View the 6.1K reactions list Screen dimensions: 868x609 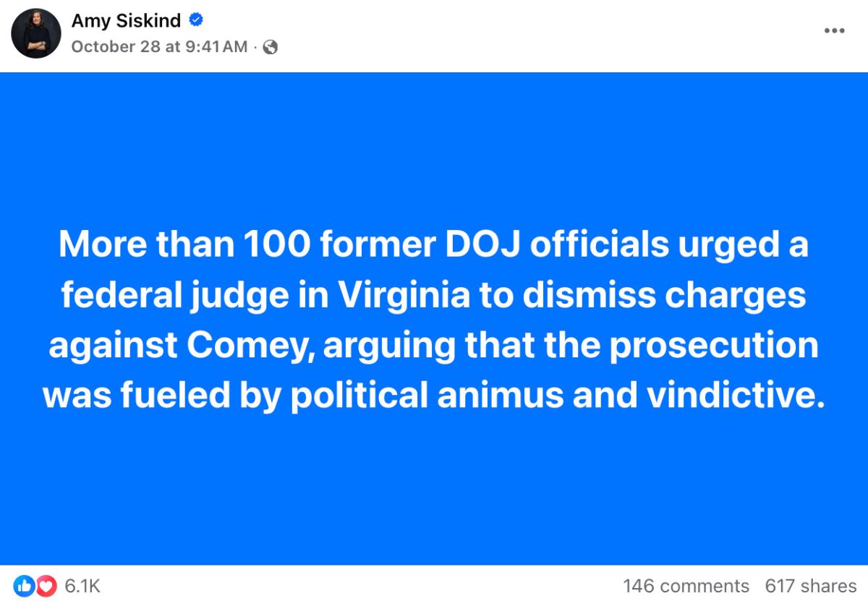click(82, 587)
